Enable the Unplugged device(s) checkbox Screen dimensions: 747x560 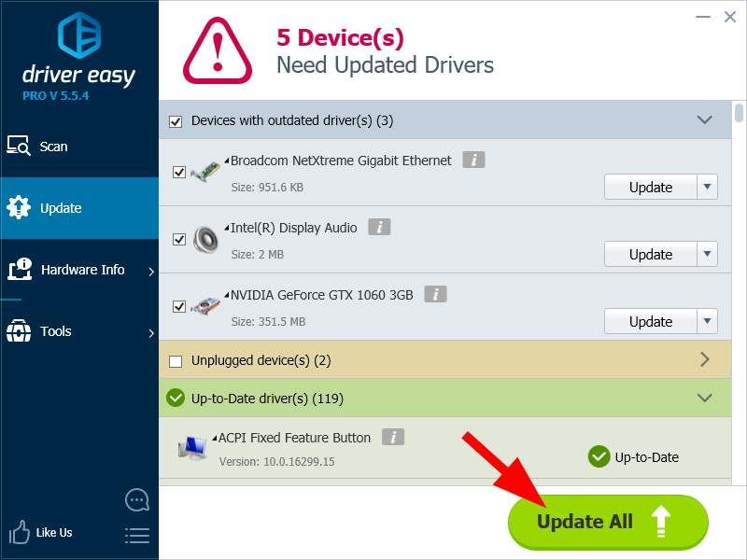(x=176, y=361)
